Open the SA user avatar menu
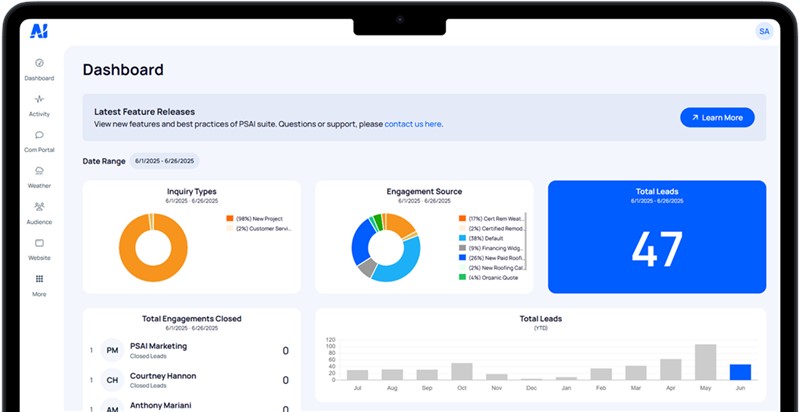800x412 pixels. [764, 32]
